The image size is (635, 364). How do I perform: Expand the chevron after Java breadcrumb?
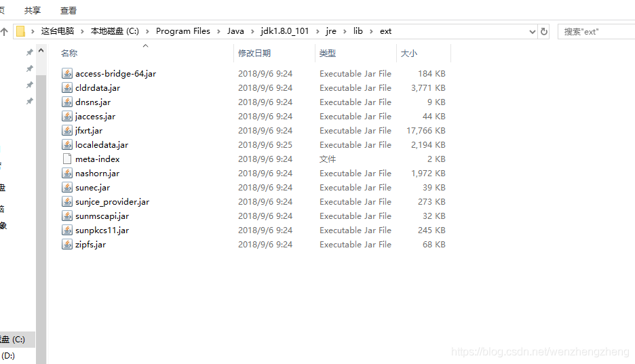point(252,31)
